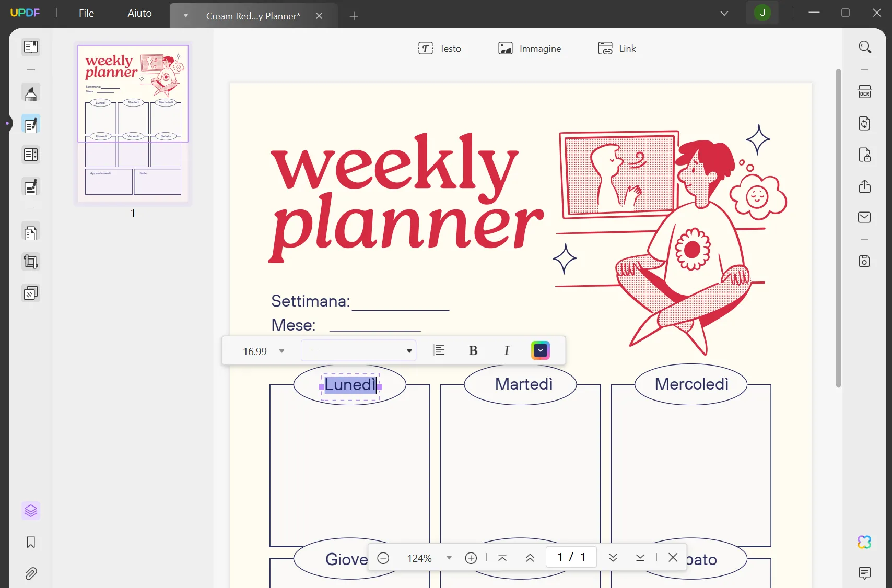Switch to the Cream Red Planner tab
Screen dimensions: 892x588
point(253,16)
